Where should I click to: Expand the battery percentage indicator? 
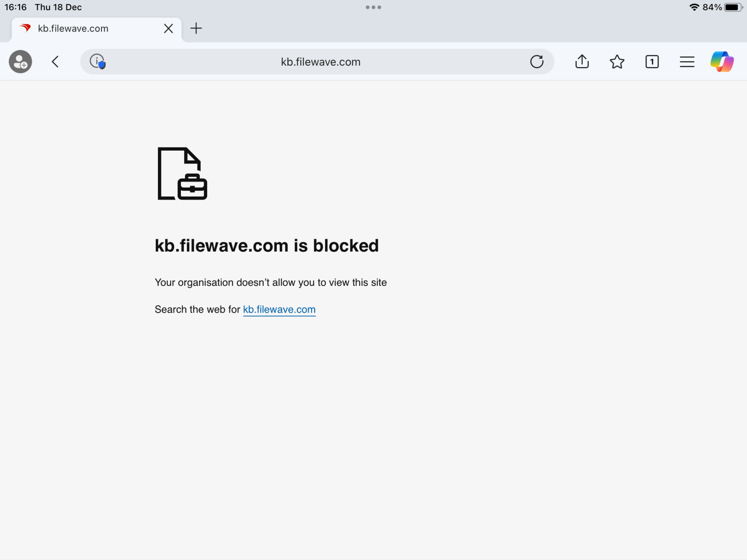712,7
